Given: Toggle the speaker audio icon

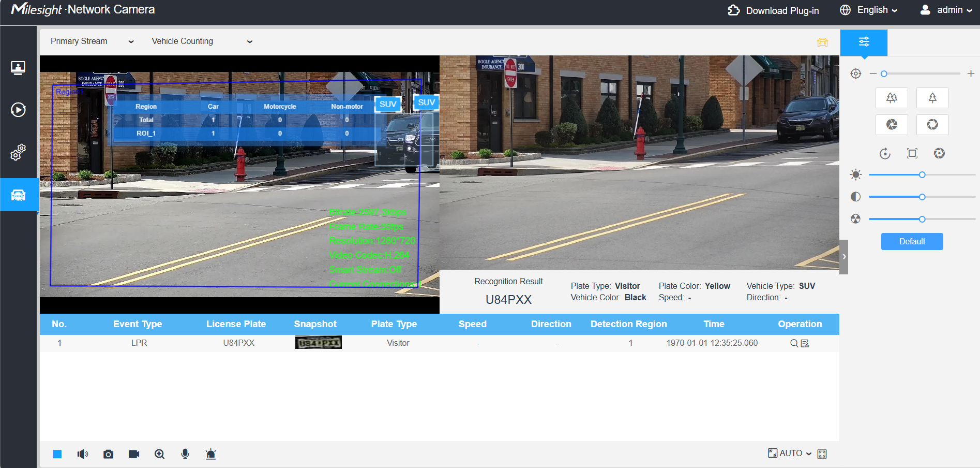Looking at the screenshot, I should [83, 454].
